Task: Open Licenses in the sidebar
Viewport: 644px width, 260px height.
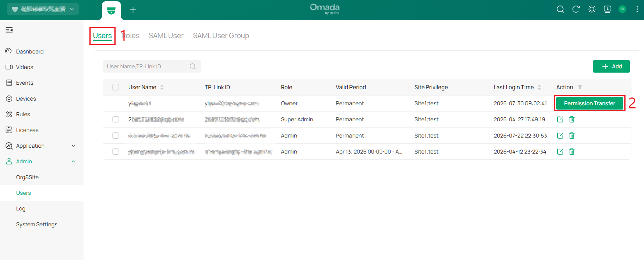Action: (27, 130)
